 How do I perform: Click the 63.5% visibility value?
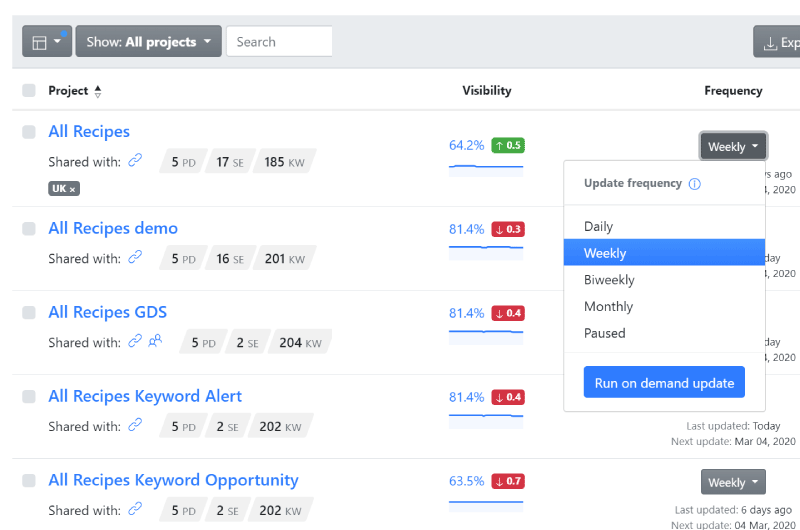466,481
